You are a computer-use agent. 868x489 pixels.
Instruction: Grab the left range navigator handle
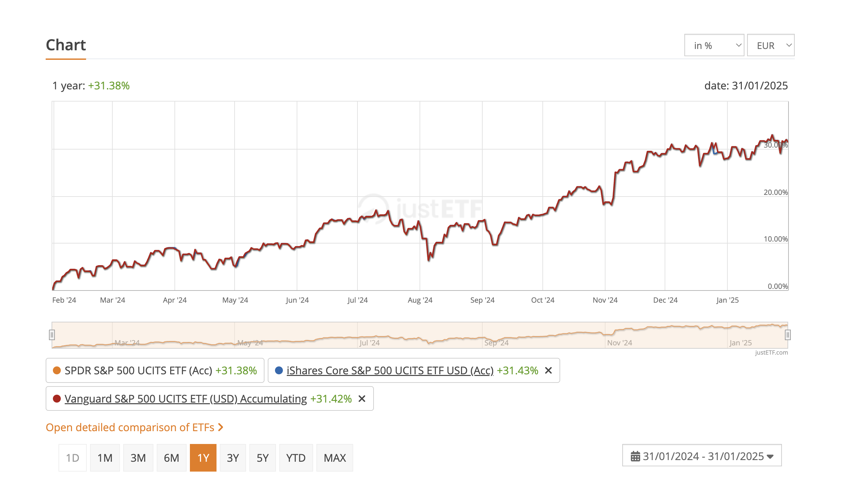52,335
